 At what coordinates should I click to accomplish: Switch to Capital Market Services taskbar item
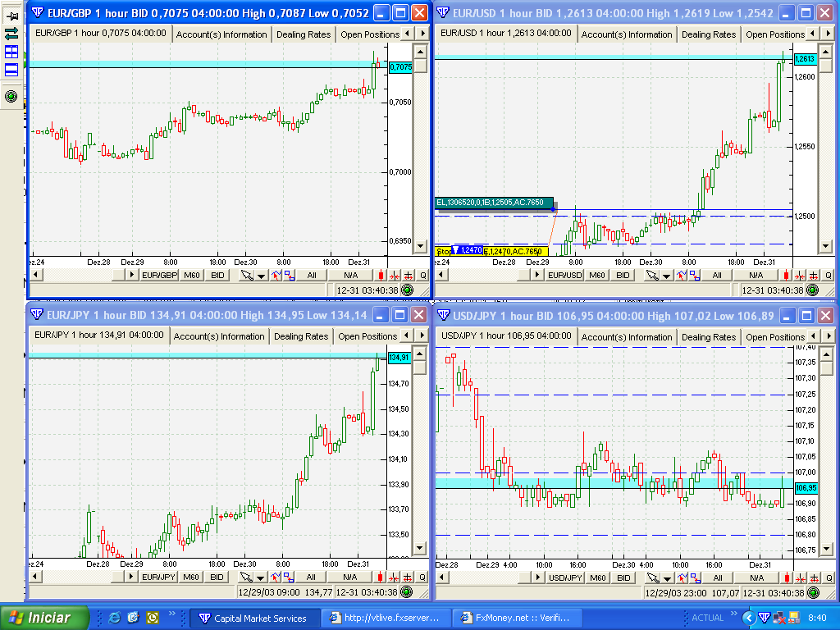pos(256,619)
